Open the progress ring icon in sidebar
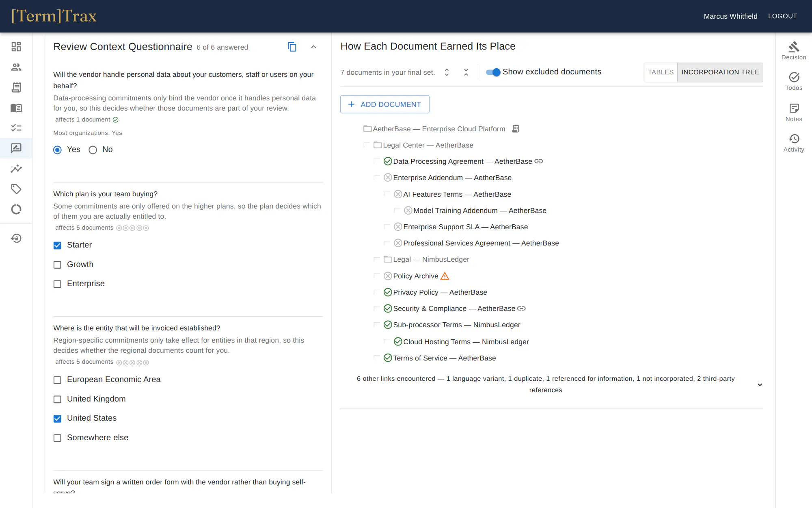Image resolution: width=812 pixels, height=508 pixels. (16, 209)
